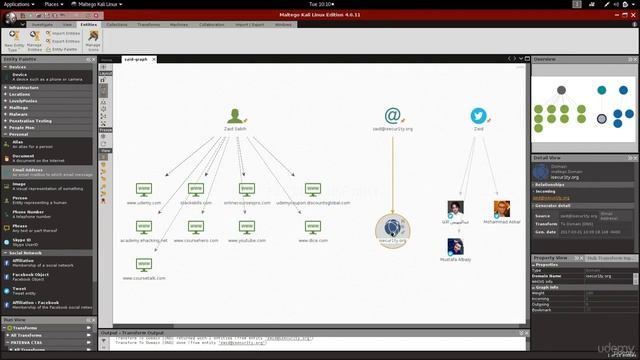Screen dimensions: 640x360
Task: Open the Import | Export ribbon tab
Action: pyautogui.click(x=249, y=24)
